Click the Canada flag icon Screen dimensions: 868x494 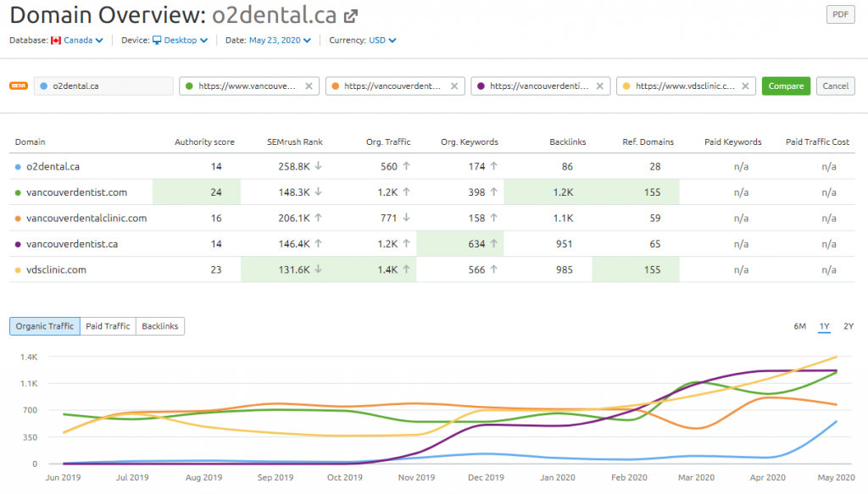[x=56, y=41]
